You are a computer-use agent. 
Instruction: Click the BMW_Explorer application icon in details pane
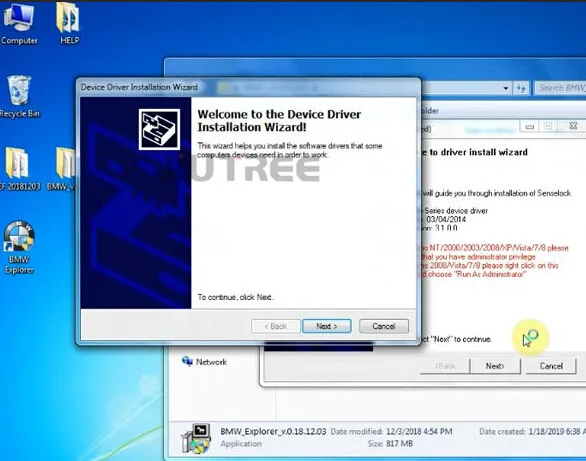click(196, 438)
